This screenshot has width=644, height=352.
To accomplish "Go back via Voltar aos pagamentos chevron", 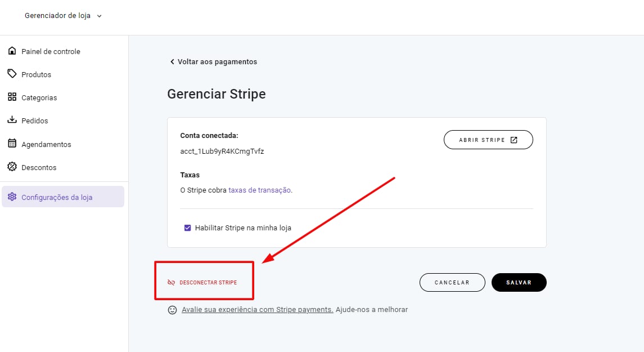I will pos(172,62).
